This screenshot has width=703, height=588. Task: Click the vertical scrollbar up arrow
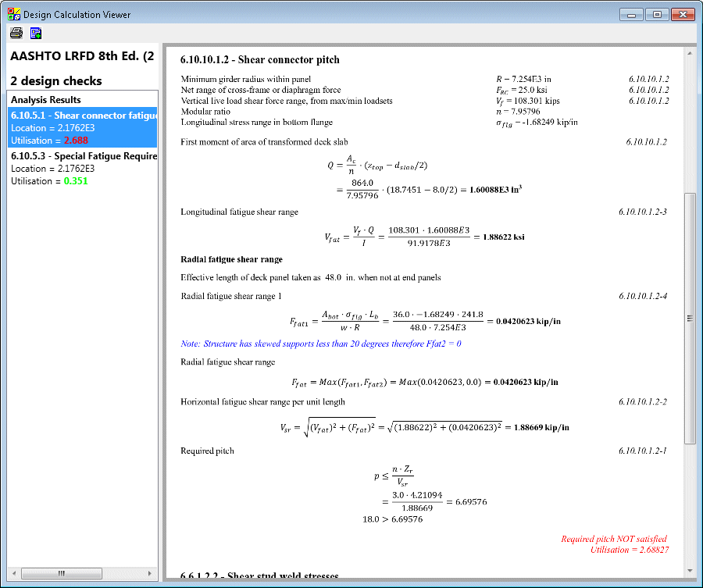pyautogui.click(x=689, y=53)
